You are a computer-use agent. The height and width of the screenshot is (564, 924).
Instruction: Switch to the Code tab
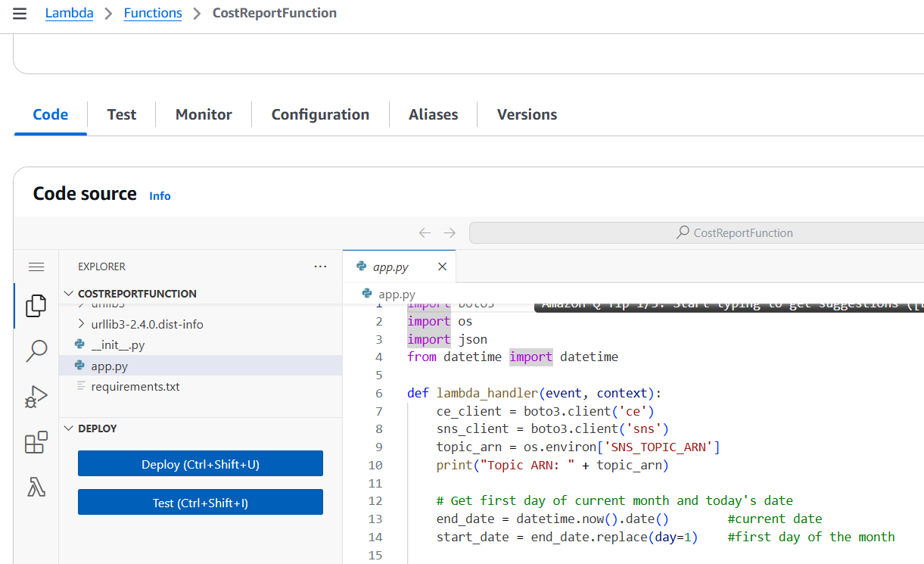tap(51, 114)
